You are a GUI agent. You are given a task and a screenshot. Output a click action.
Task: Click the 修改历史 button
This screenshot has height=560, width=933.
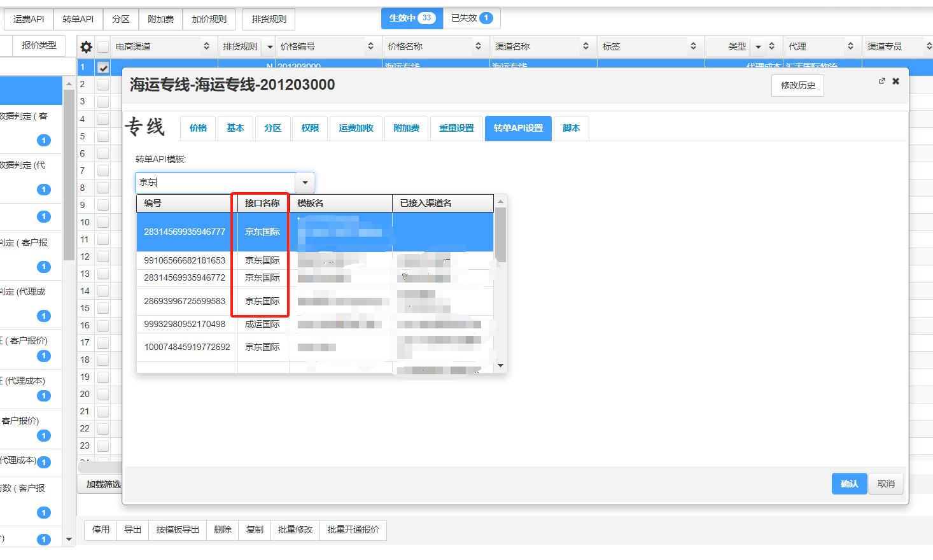(x=798, y=85)
